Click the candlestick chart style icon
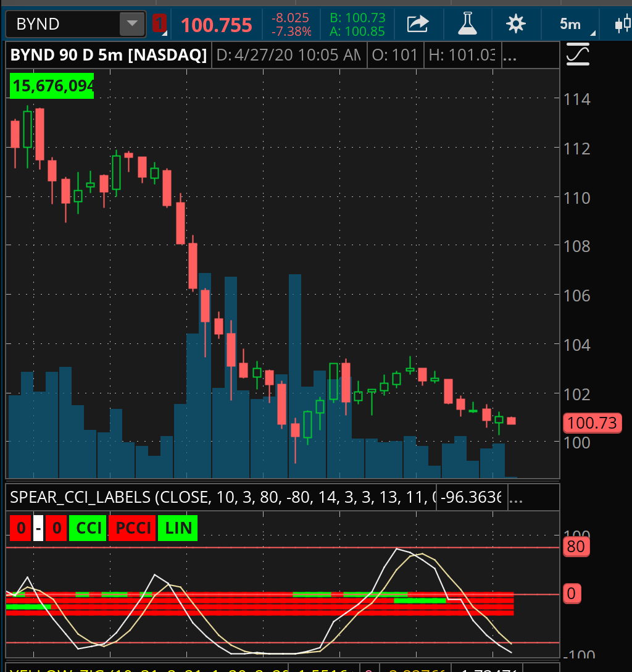Image resolution: width=632 pixels, height=672 pixels. [x=623, y=24]
